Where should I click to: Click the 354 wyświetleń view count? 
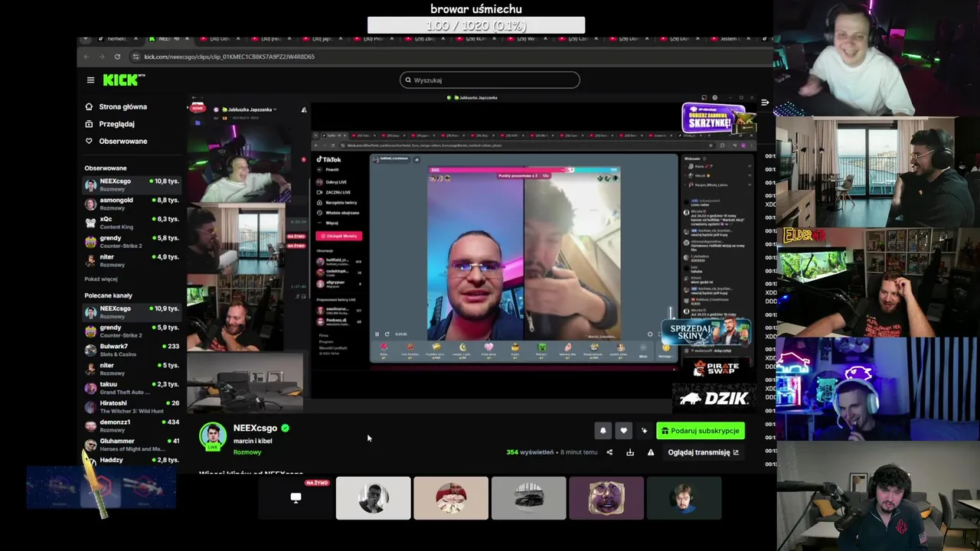tap(530, 452)
